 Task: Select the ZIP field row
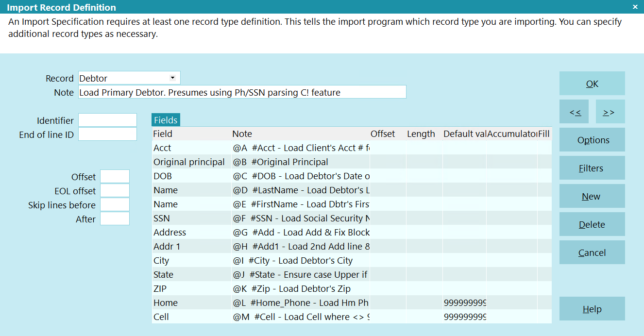coord(352,288)
